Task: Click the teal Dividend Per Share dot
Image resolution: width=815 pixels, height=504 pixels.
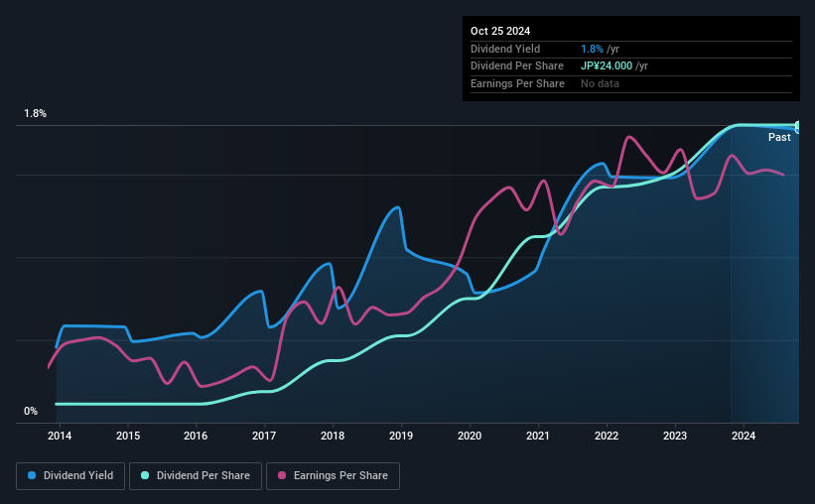Action: (145, 475)
